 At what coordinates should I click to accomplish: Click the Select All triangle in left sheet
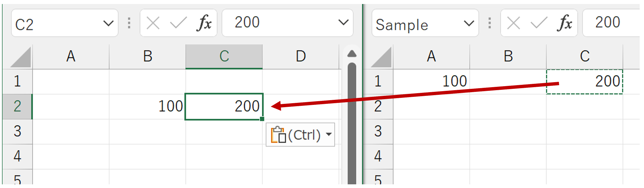click(x=21, y=57)
